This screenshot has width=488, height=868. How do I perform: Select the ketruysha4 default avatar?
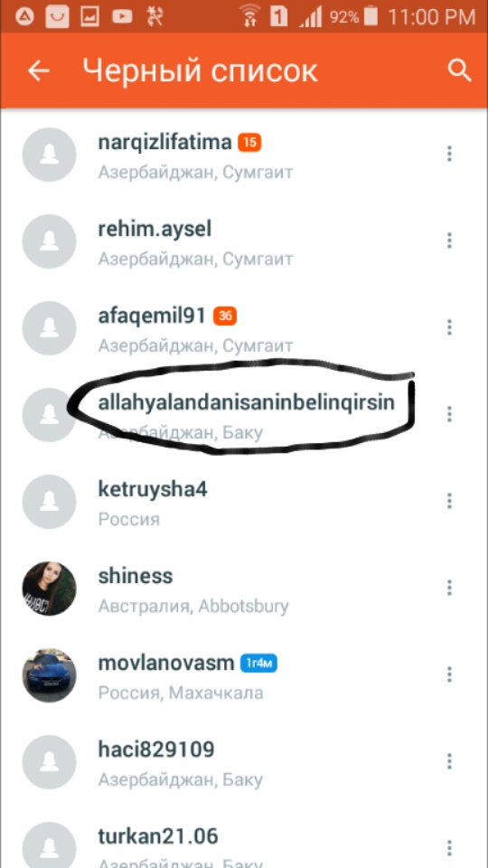tap(49, 502)
